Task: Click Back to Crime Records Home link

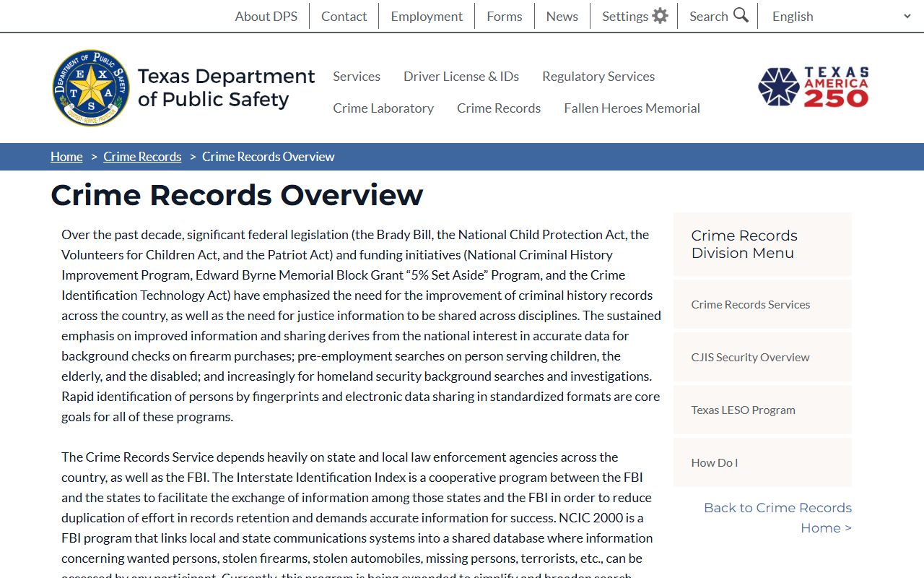Action: click(777, 517)
